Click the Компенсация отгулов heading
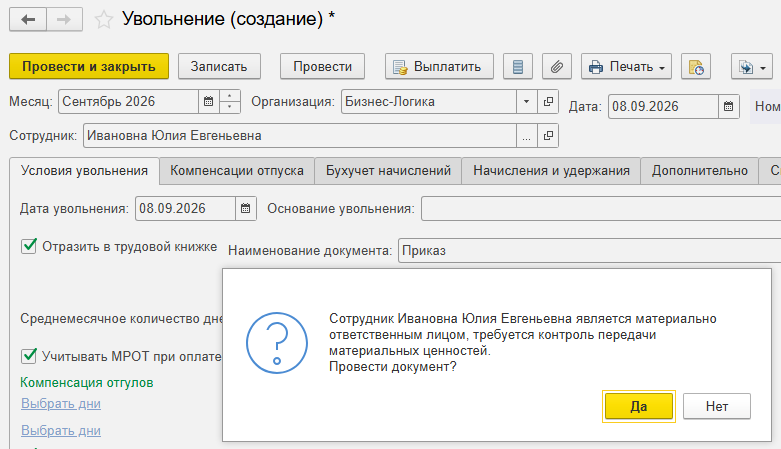This screenshot has height=449, width=781. coord(87,383)
